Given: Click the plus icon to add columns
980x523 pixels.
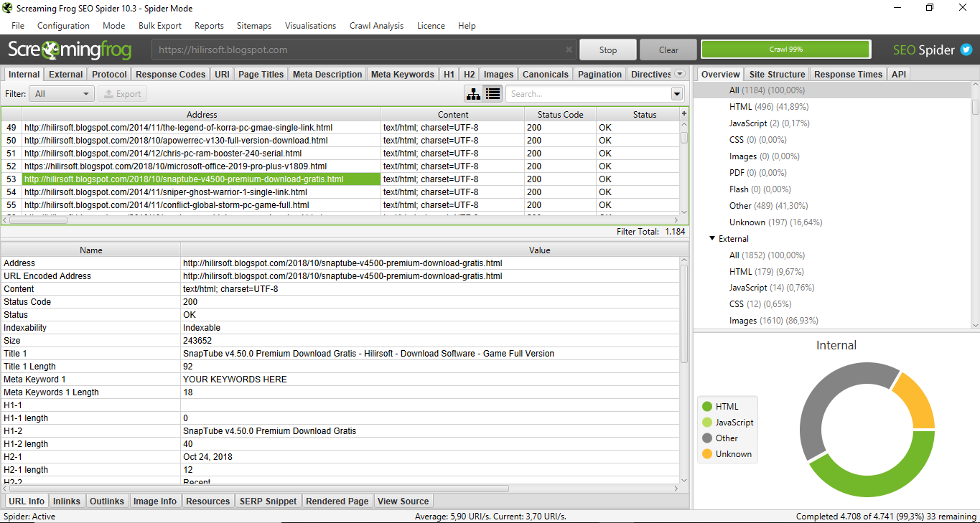Looking at the screenshot, I should click(683, 114).
